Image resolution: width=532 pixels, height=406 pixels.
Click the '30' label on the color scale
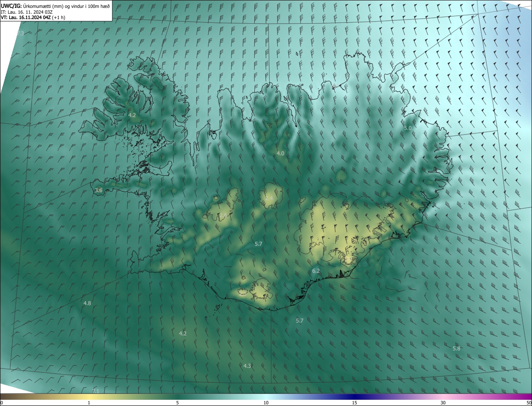(x=443, y=403)
